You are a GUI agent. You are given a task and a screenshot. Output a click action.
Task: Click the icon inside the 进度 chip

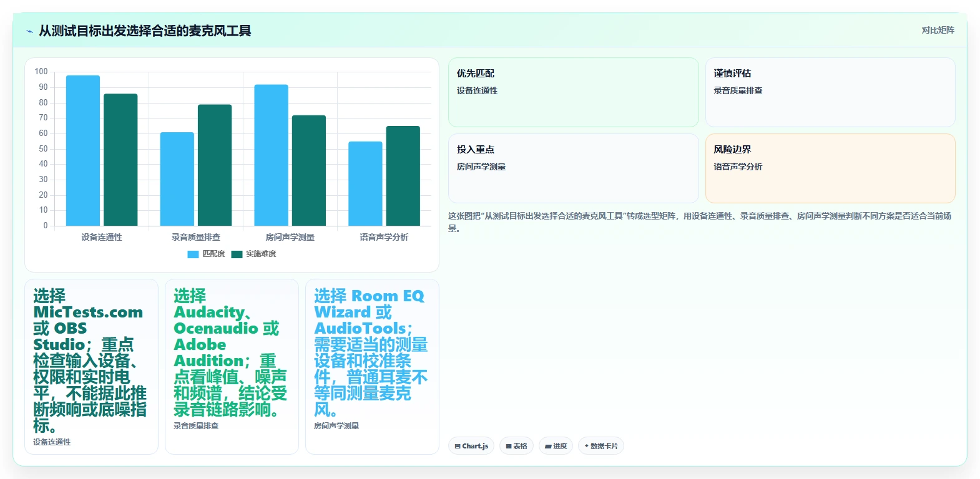(x=548, y=447)
